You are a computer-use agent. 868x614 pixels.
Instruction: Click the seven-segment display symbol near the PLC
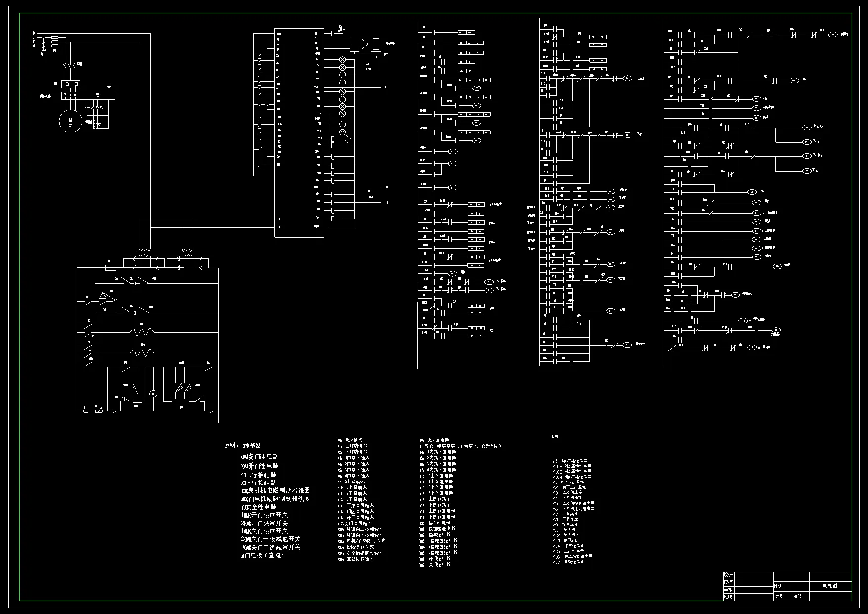376,44
